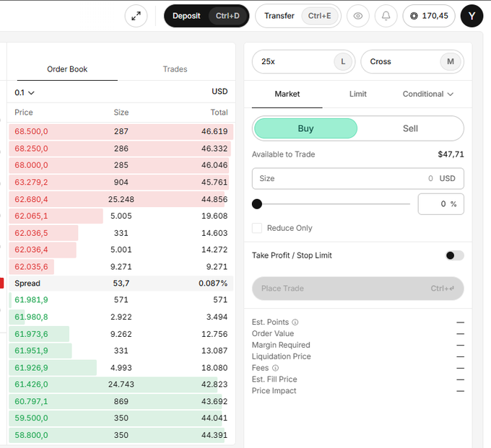Screen dimensions: 491x448
Task: Click the Size column header
Action: point(121,113)
